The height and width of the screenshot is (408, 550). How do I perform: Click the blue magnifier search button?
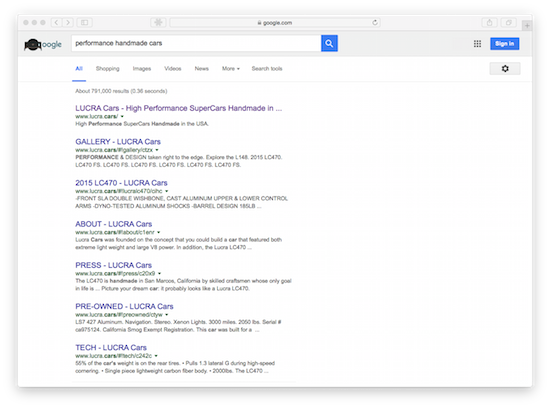pos(329,43)
